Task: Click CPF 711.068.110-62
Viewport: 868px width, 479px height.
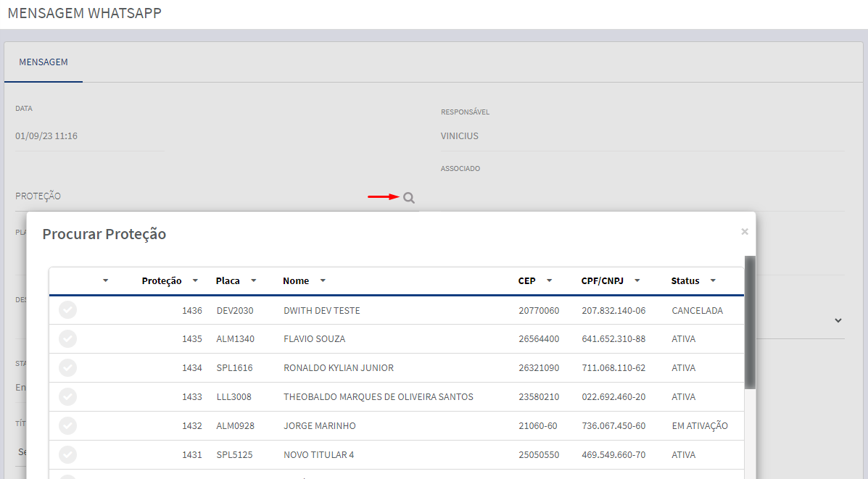Action: click(x=613, y=368)
